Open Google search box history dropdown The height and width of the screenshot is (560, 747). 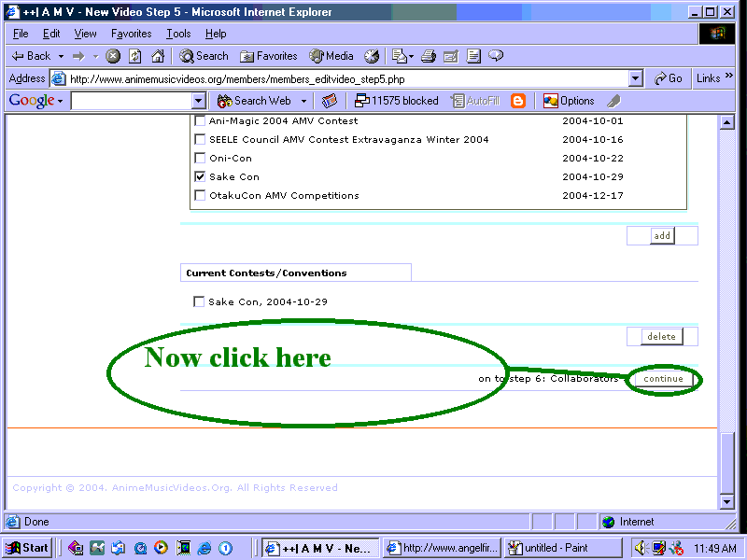(x=199, y=101)
